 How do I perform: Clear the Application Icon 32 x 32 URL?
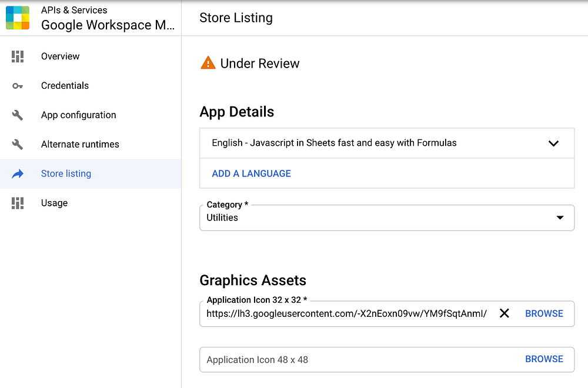click(x=504, y=313)
